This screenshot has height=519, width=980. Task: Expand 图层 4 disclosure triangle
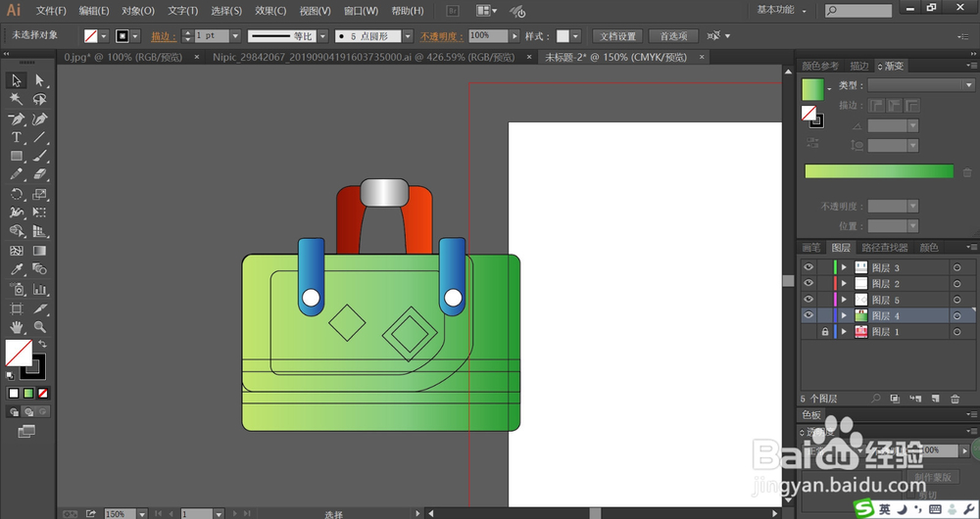844,316
